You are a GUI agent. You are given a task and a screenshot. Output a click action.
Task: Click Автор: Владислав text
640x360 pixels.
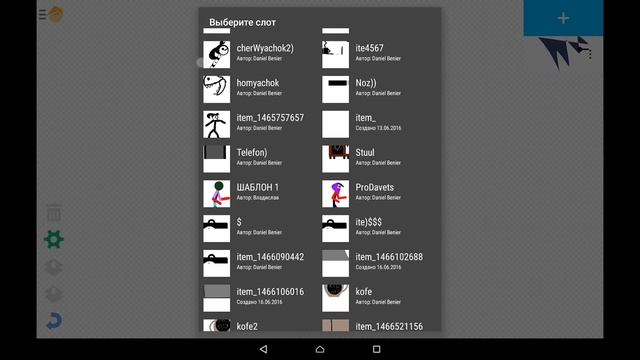258,198
